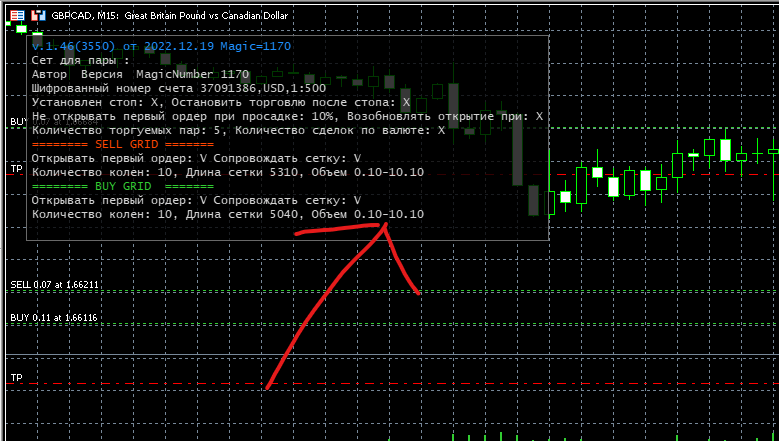This screenshot has width=779, height=441.
Task: Click the 'Количество торгуемых пар: 5' line
Action: pos(238,130)
